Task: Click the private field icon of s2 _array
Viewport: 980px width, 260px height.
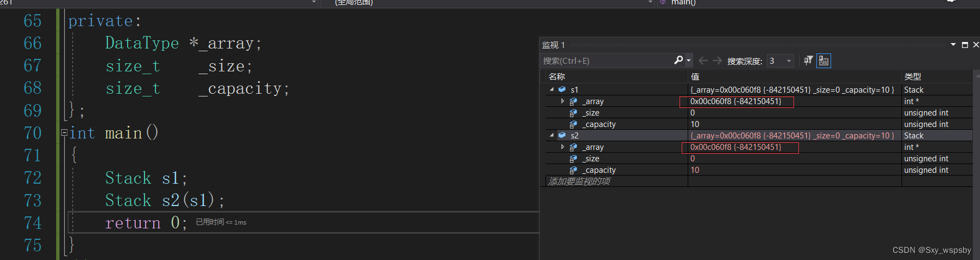Action: (573, 147)
